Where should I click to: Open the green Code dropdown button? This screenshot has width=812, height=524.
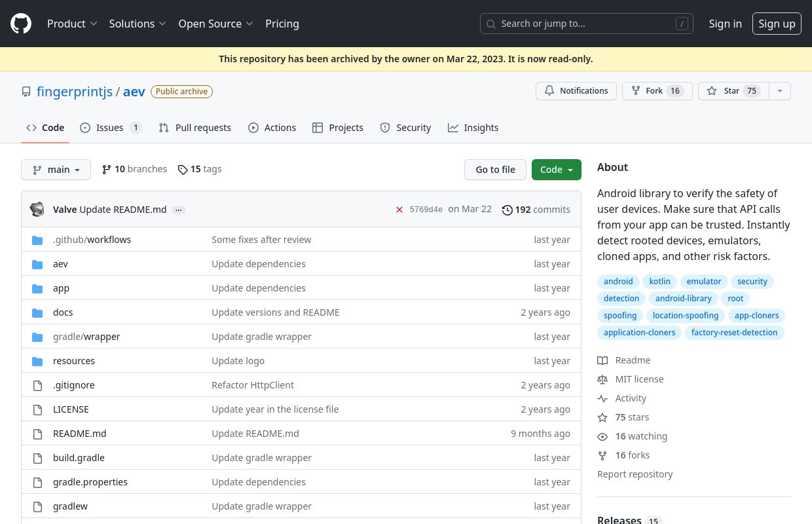click(557, 170)
